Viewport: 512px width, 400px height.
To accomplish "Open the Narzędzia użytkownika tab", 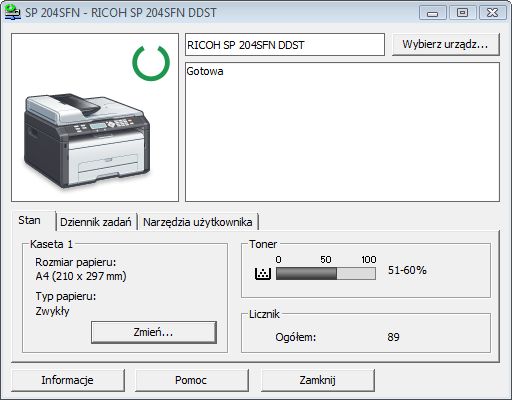I will 198,222.
